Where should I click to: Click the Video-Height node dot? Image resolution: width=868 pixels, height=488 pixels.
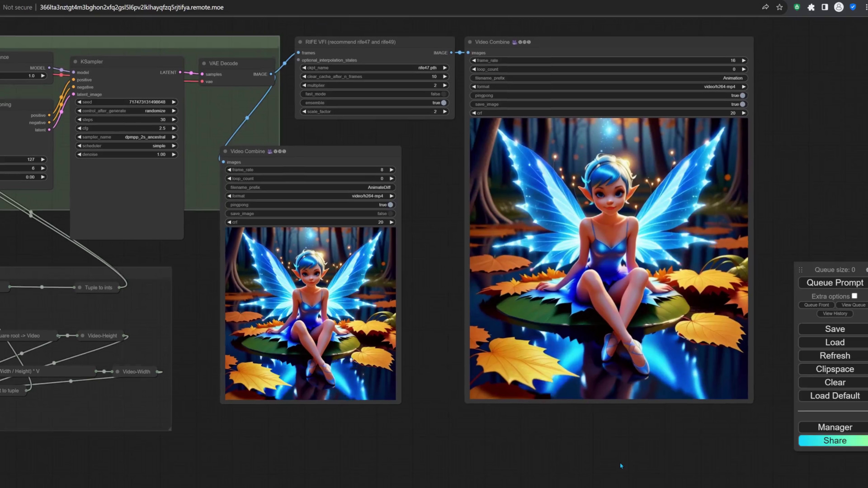pos(82,336)
